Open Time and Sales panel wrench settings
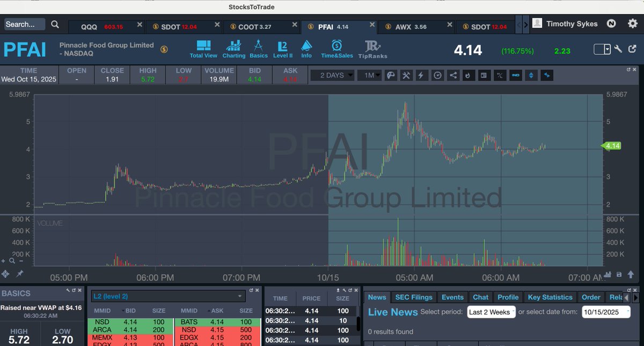The image size is (644, 346). (x=343, y=290)
